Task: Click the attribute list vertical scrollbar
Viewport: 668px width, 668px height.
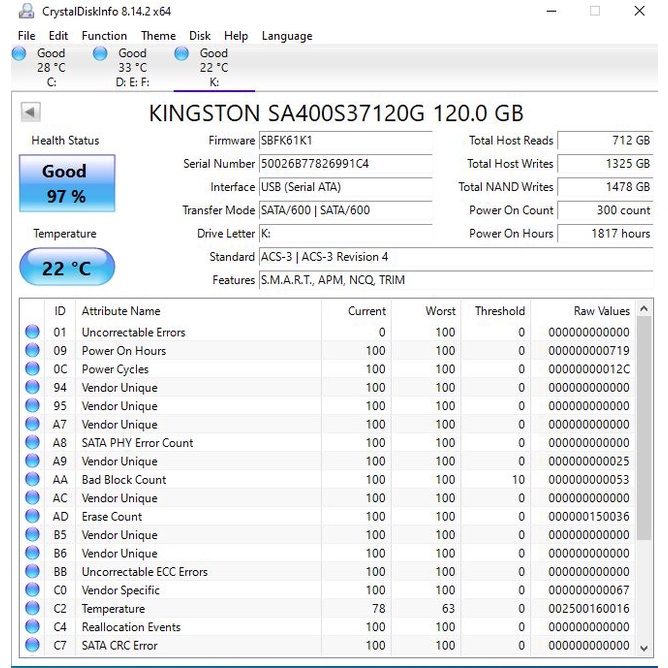Action: tap(644, 450)
